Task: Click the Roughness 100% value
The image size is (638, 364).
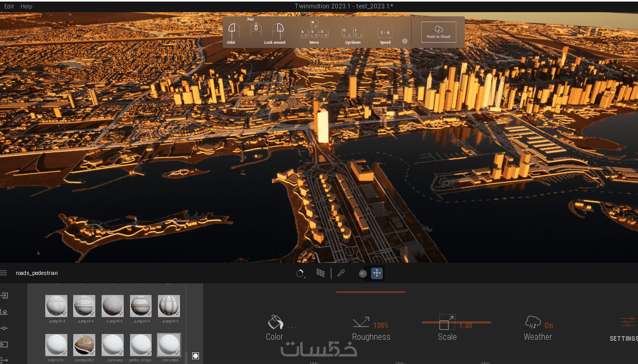Action: tap(381, 325)
